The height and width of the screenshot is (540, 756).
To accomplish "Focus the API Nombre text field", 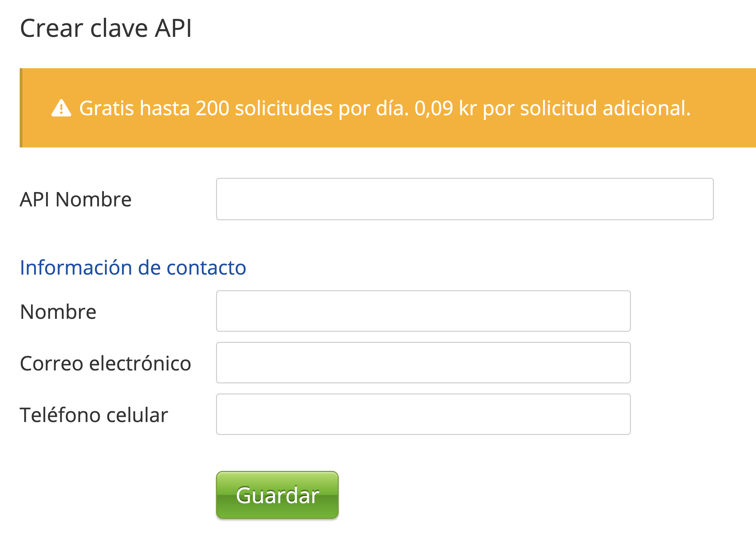I will tap(464, 199).
